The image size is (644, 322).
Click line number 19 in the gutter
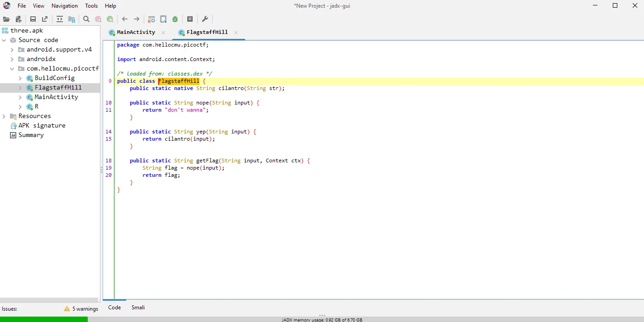[108, 168]
